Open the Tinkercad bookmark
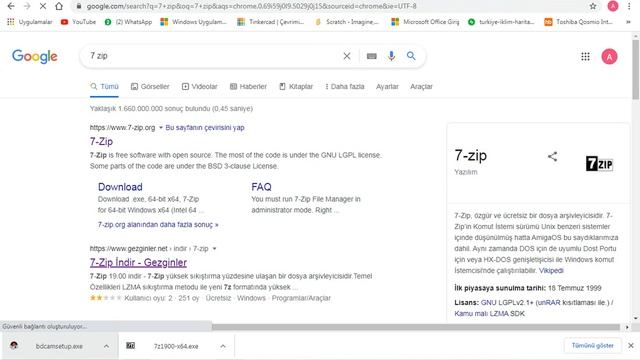This screenshot has height=360, width=640. point(271,22)
